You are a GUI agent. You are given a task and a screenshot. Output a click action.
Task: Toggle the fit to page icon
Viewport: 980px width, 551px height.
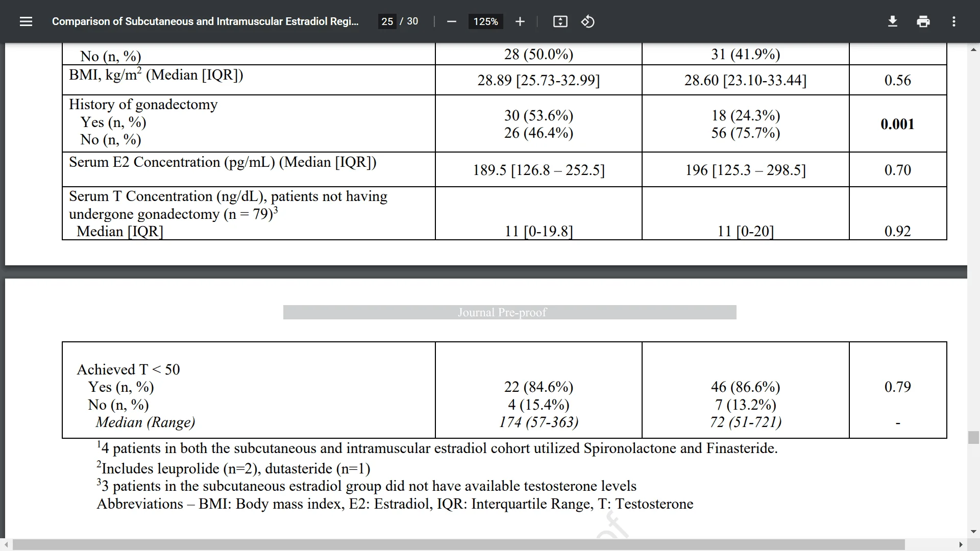560,21
